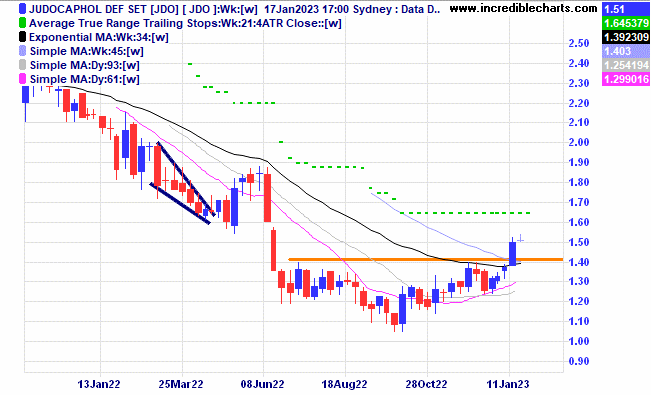The height and width of the screenshot is (395, 651).
Task: Select the Simple MA:Dy:93 legend label
Action: [x=85, y=65]
